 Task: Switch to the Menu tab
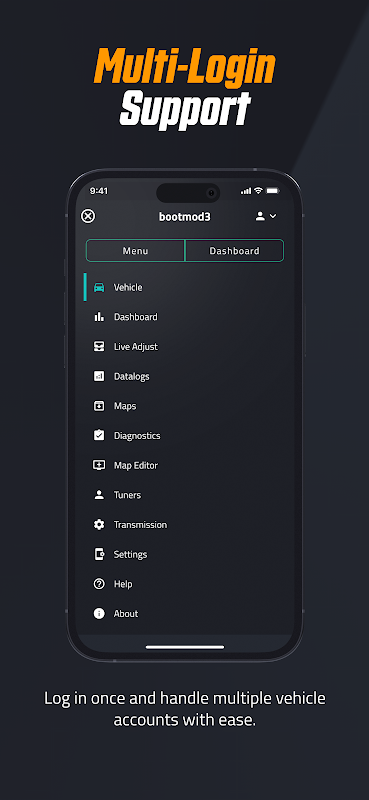(135, 251)
